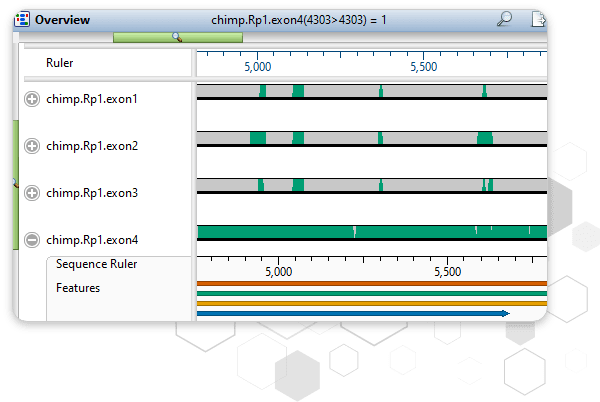Click the chimp.Rp1.exon2 coverage track
This screenshot has width=600, height=402.
(372, 139)
